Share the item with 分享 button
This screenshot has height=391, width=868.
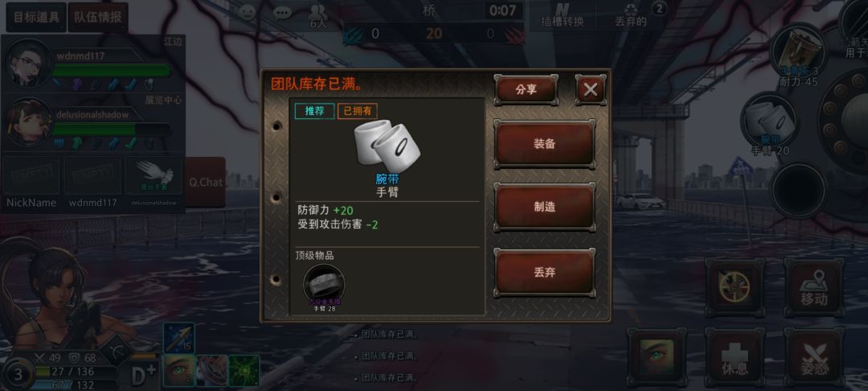(x=526, y=90)
